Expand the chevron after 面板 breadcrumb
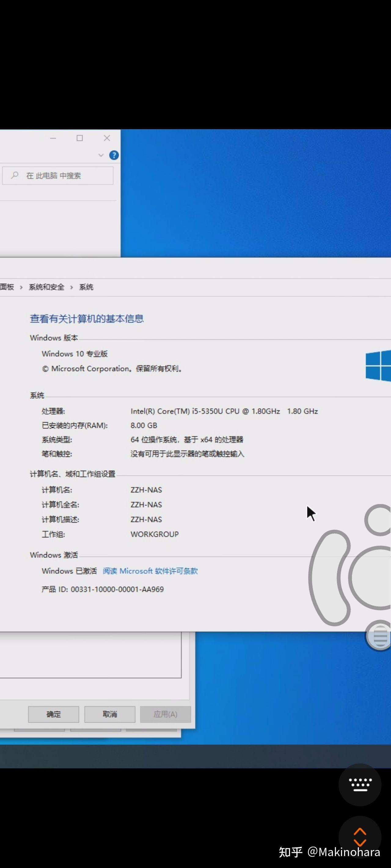This screenshot has height=868, width=391. pyautogui.click(x=21, y=288)
